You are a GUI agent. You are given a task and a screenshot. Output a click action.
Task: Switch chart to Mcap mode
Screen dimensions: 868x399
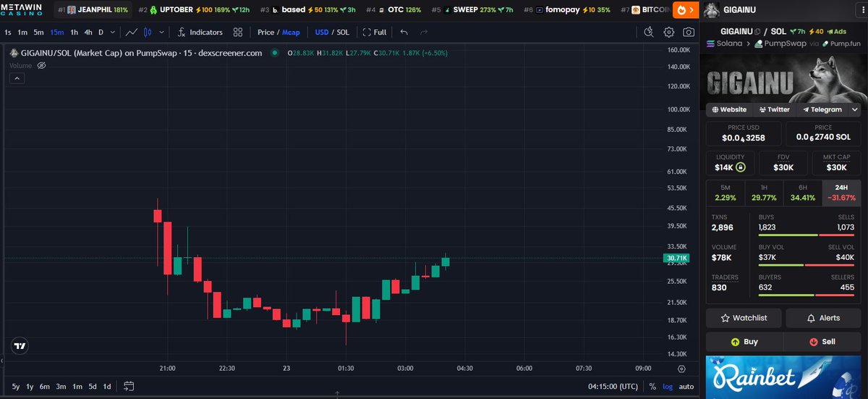[291, 32]
